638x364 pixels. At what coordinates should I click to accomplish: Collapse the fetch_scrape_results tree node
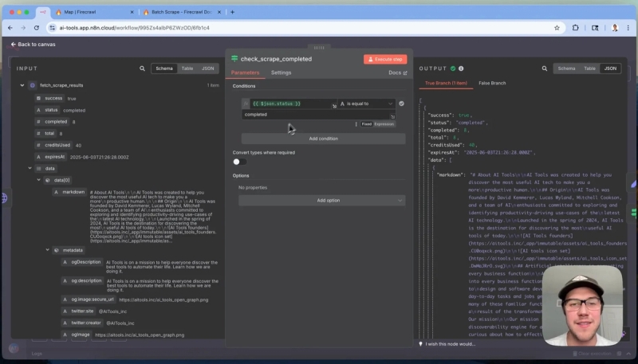[x=22, y=85]
